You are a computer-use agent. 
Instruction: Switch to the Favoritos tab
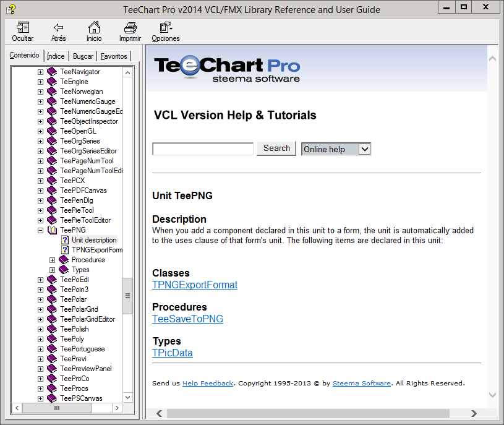[114, 56]
